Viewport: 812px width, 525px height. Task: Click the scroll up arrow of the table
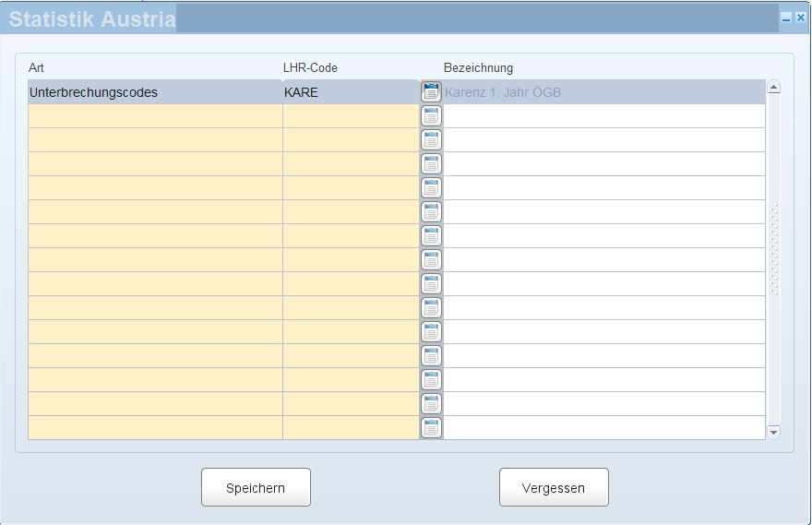[x=773, y=87]
